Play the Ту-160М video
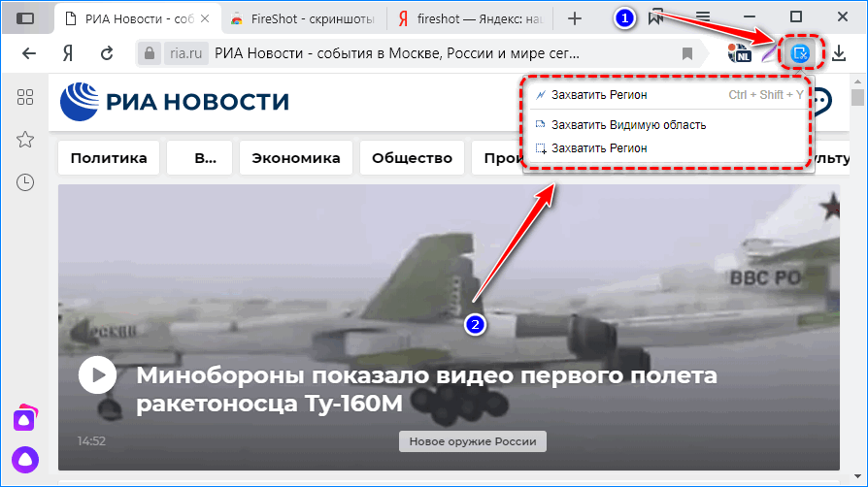This screenshot has width=868, height=487. (x=97, y=375)
